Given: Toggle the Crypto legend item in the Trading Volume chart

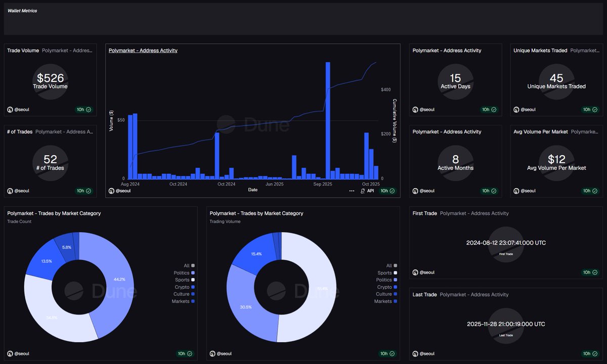Looking at the screenshot, I should tap(387, 287).
